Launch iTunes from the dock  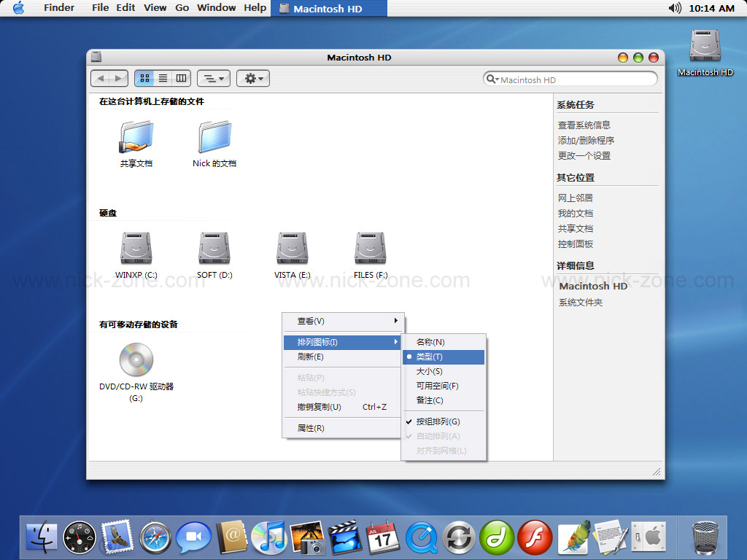click(269, 538)
